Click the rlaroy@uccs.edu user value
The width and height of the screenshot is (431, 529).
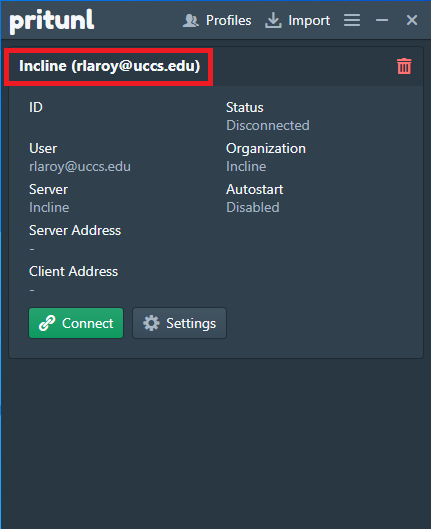[x=80, y=167]
